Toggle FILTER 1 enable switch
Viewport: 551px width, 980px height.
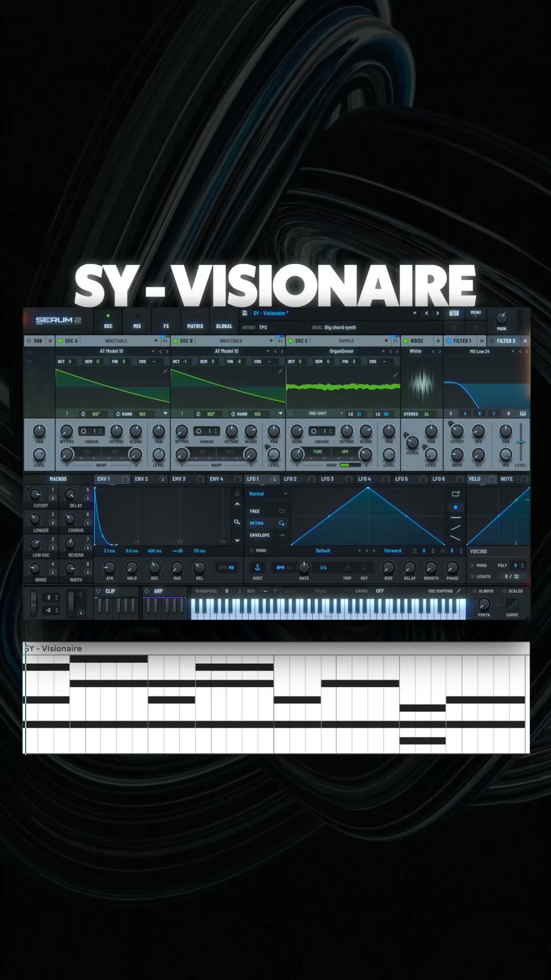pos(448,341)
